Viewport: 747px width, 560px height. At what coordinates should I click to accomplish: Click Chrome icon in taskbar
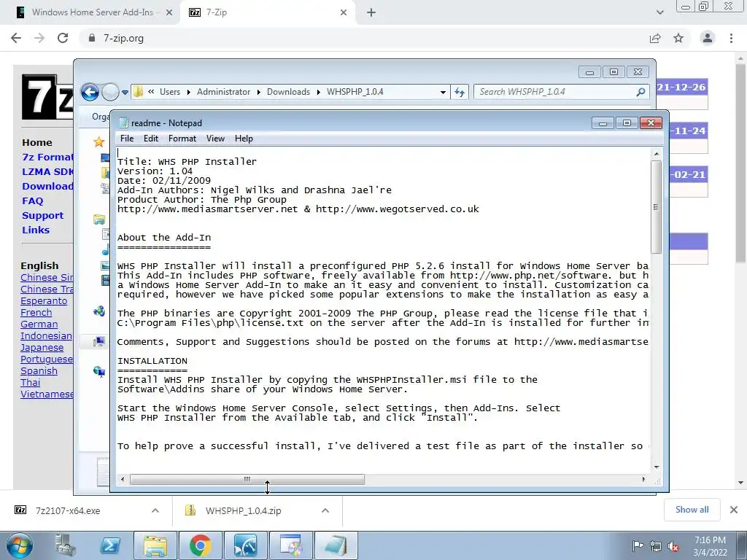coord(200,545)
